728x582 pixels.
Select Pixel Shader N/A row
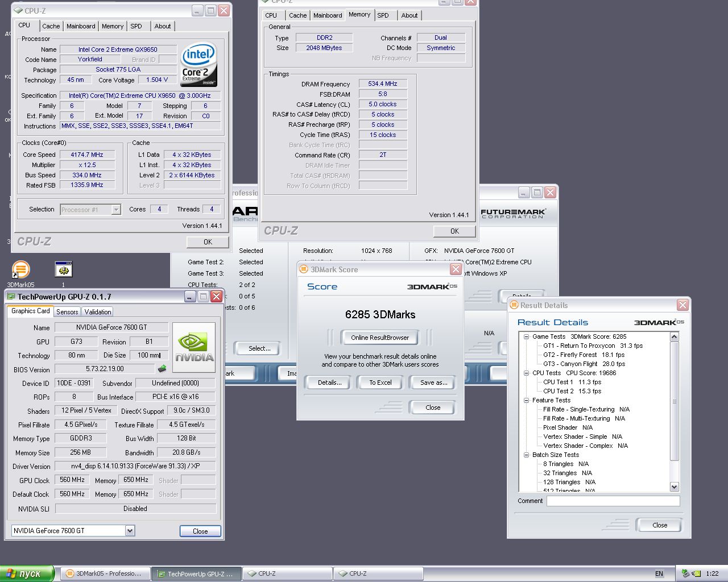point(568,427)
